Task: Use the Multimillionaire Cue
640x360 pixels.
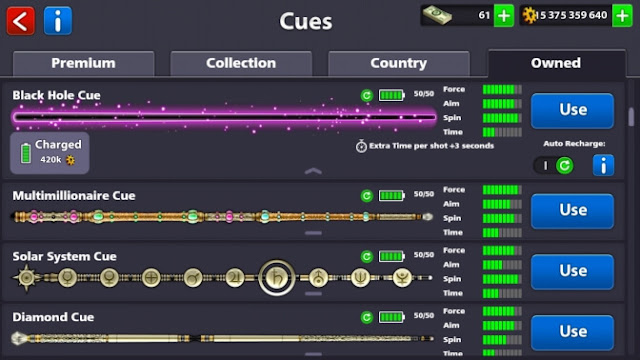Action: tap(572, 211)
